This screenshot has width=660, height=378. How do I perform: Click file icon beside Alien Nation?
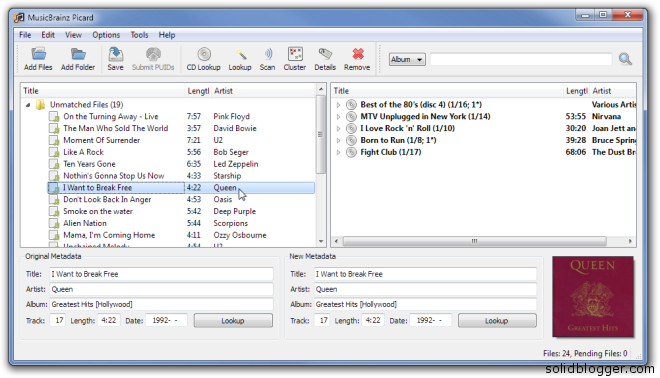54,223
